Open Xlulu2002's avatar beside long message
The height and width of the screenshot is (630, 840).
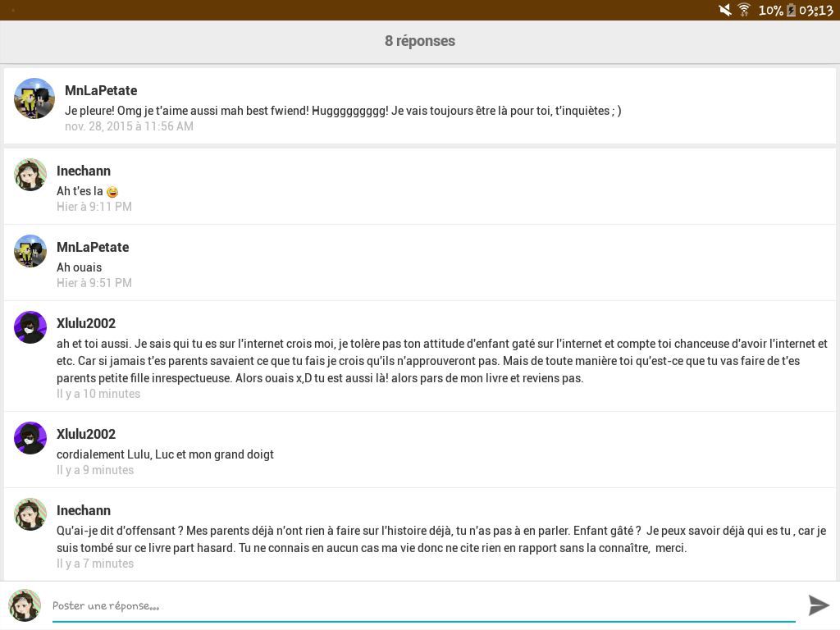30,327
